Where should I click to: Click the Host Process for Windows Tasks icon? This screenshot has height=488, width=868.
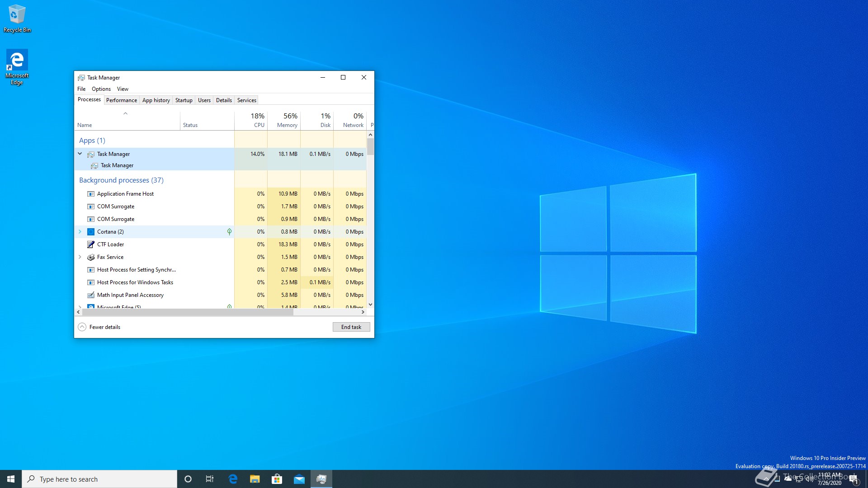point(91,282)
